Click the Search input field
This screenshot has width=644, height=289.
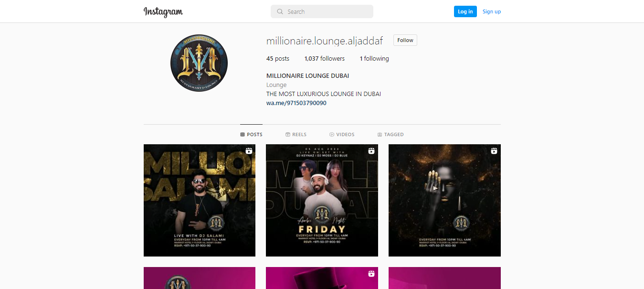click(x=322, y=11)
